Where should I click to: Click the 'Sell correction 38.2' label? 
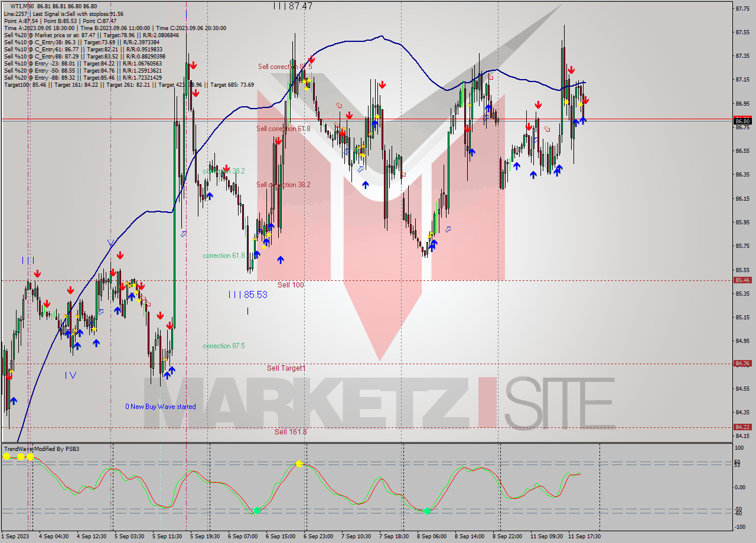click(x=283, y=184)
